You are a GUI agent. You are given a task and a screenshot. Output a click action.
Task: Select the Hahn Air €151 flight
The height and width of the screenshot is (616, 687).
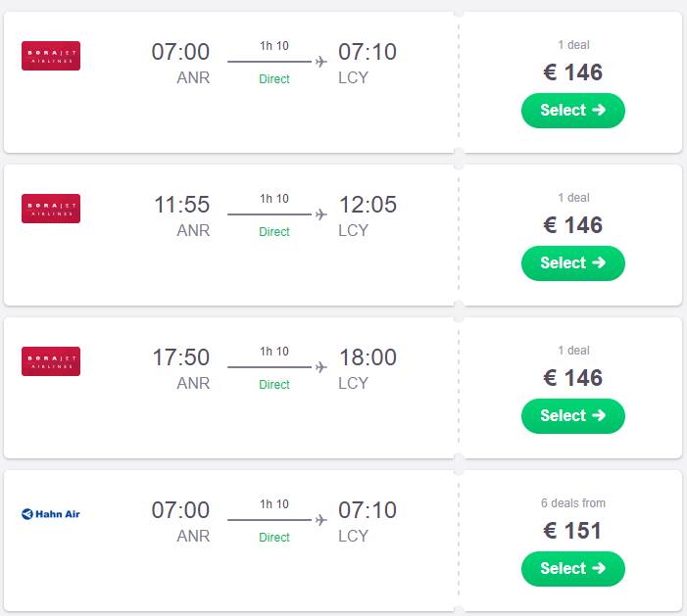(572, 569)
